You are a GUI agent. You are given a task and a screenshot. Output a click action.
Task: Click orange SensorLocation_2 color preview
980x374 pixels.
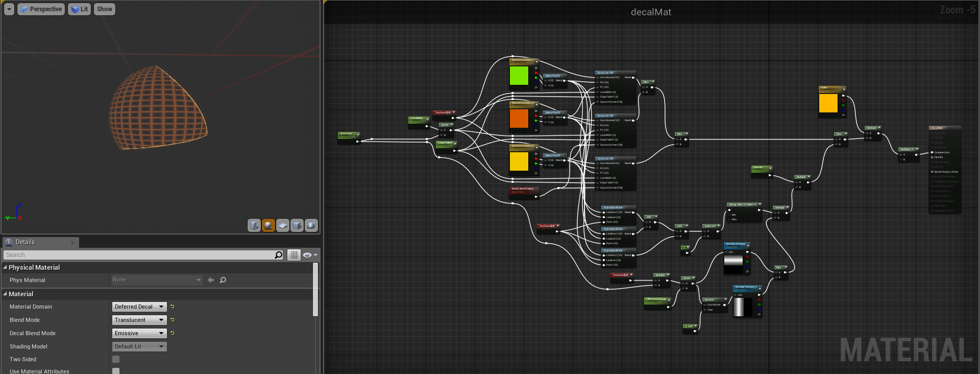[519, 119]
